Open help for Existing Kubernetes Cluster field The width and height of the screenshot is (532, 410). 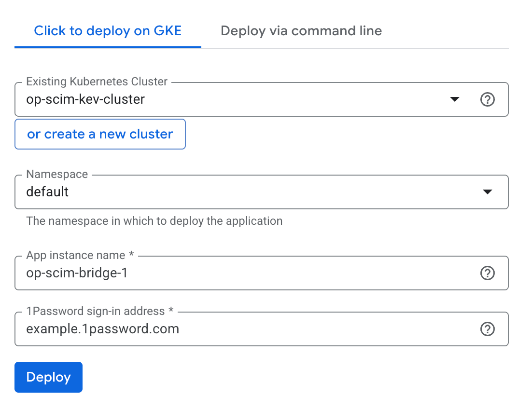point(487,99)
